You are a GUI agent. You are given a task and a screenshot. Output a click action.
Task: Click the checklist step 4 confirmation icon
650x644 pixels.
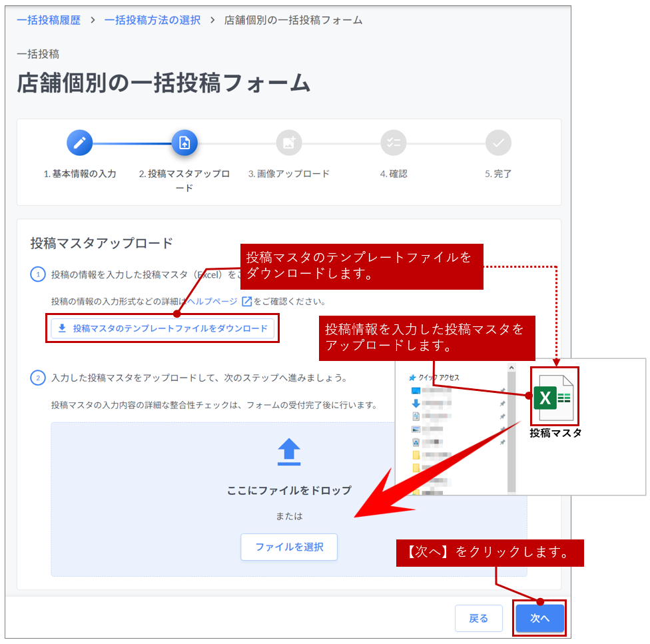pyautogui.click(x=394, y=143)
